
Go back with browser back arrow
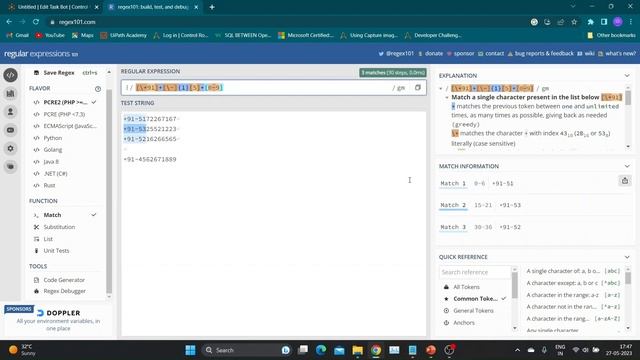pyautogui.click(x=9, y=22)
